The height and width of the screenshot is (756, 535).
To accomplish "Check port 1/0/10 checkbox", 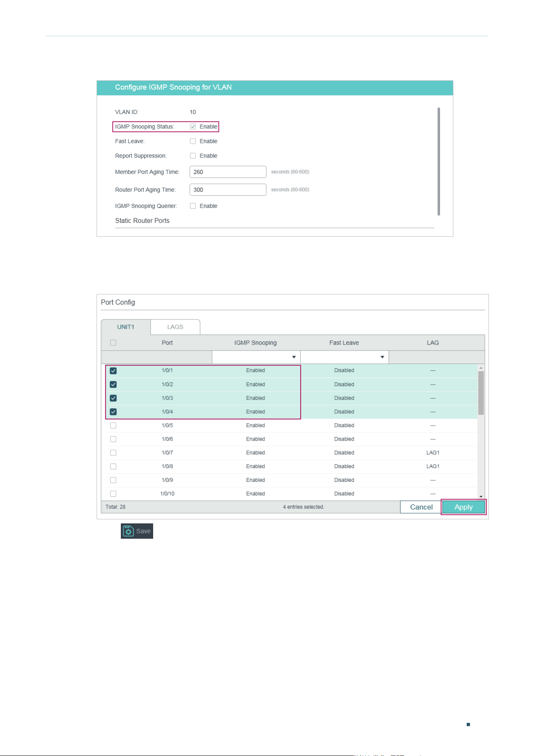I will tap(113, 494).
